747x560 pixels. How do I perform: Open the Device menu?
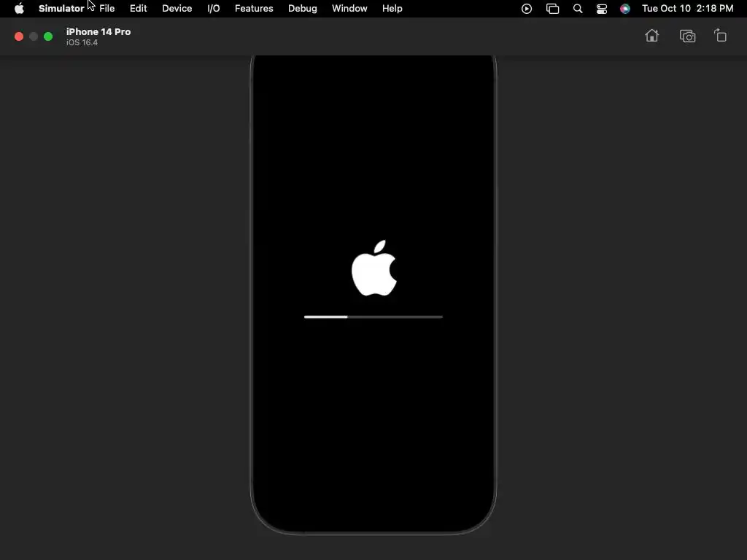[x=177, y=9]
